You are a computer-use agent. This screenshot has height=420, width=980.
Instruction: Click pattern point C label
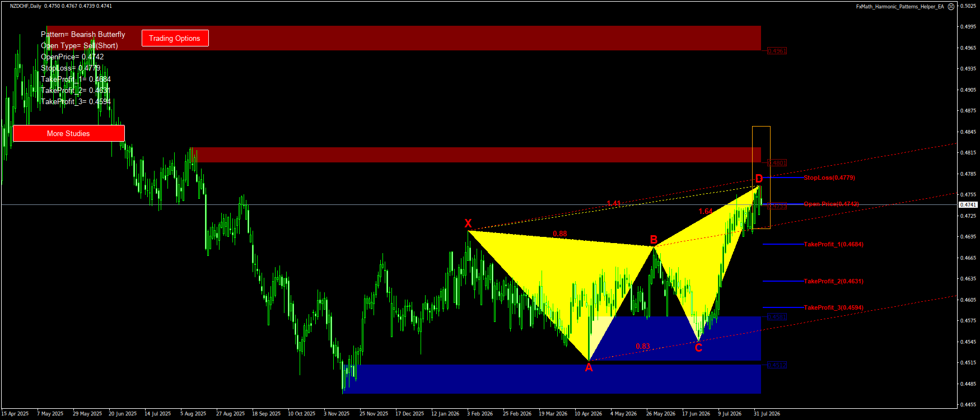pyautogui.click(x=698, y=348)
